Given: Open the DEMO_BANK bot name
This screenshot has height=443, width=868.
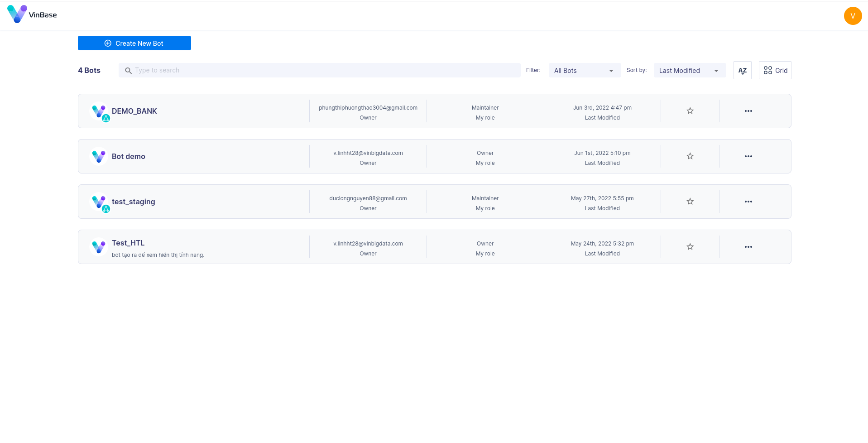Looking at the screenshot, I should coord(134,111).
